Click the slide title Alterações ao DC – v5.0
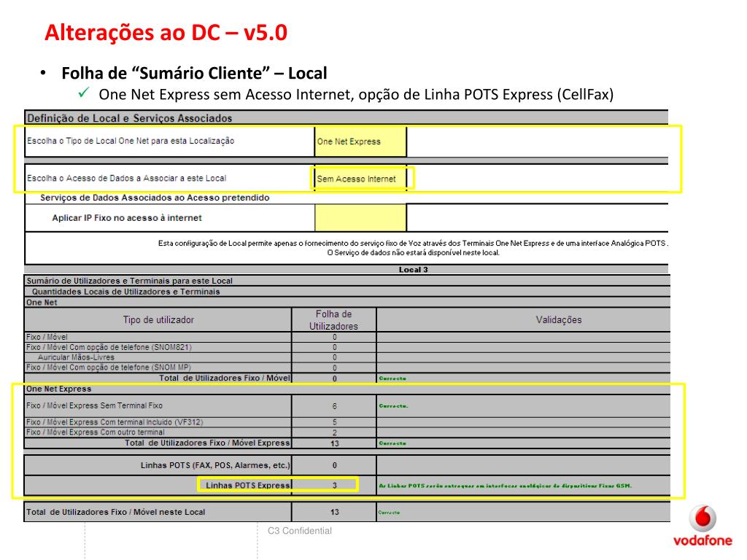 pos(166,33)
